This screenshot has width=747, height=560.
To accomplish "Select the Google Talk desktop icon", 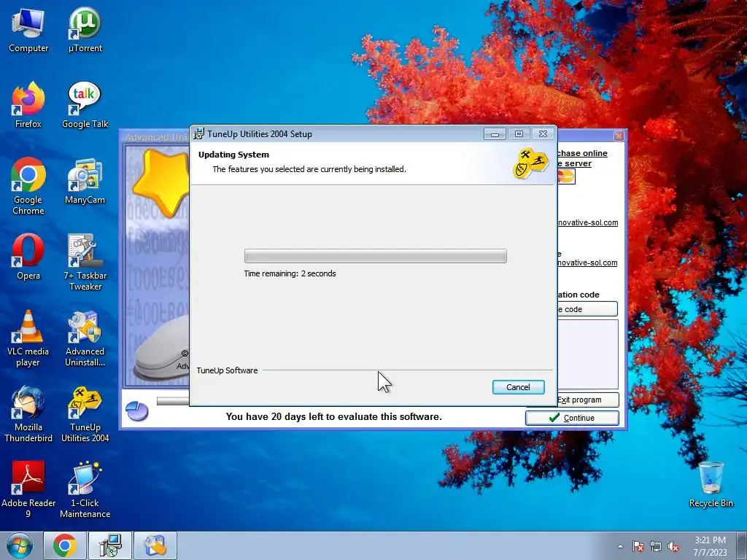I will (x=85, y=105).
